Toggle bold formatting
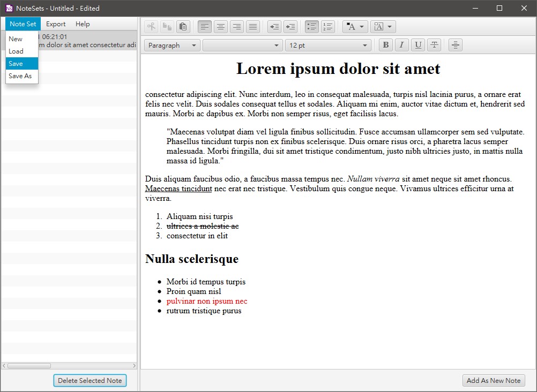 (x=385, y=46)
